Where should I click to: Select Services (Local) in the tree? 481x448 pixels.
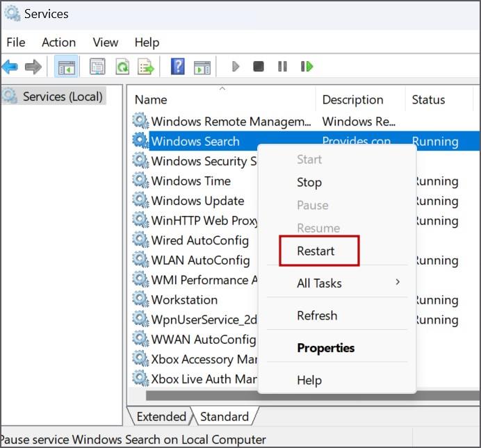pyautogui.click(x=63, y=97)
